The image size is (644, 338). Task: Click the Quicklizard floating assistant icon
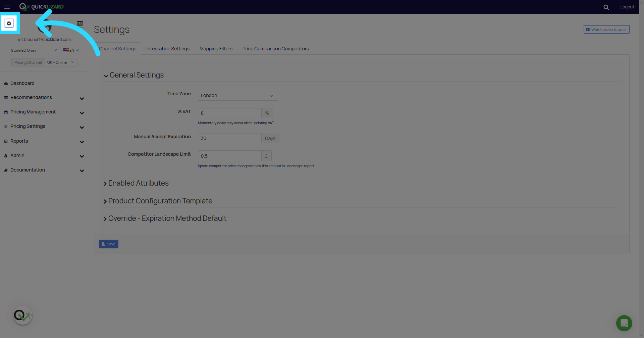tap(23, 316)
